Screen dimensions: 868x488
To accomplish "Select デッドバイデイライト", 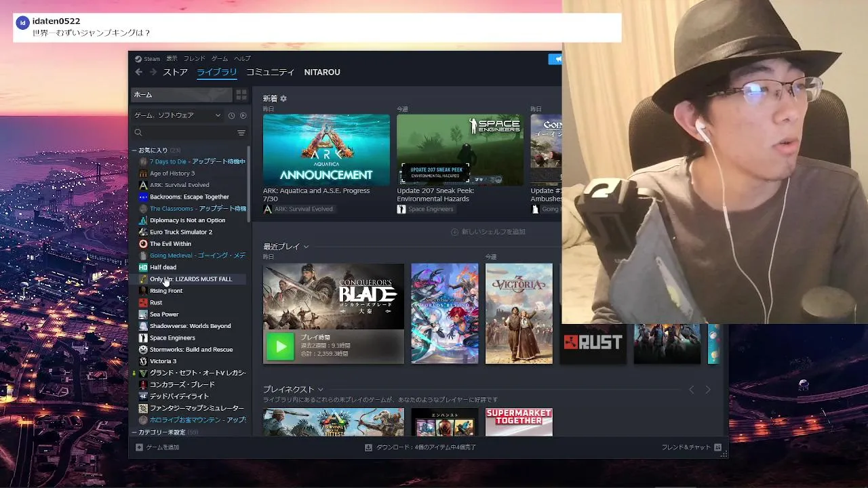I will (192, 396).
